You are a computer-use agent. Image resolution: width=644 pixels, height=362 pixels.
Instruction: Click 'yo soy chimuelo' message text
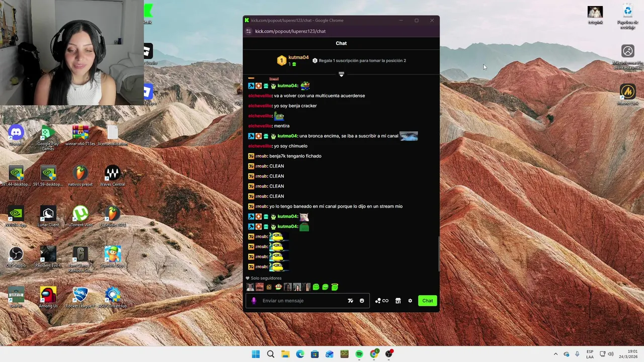click(290, 146)
